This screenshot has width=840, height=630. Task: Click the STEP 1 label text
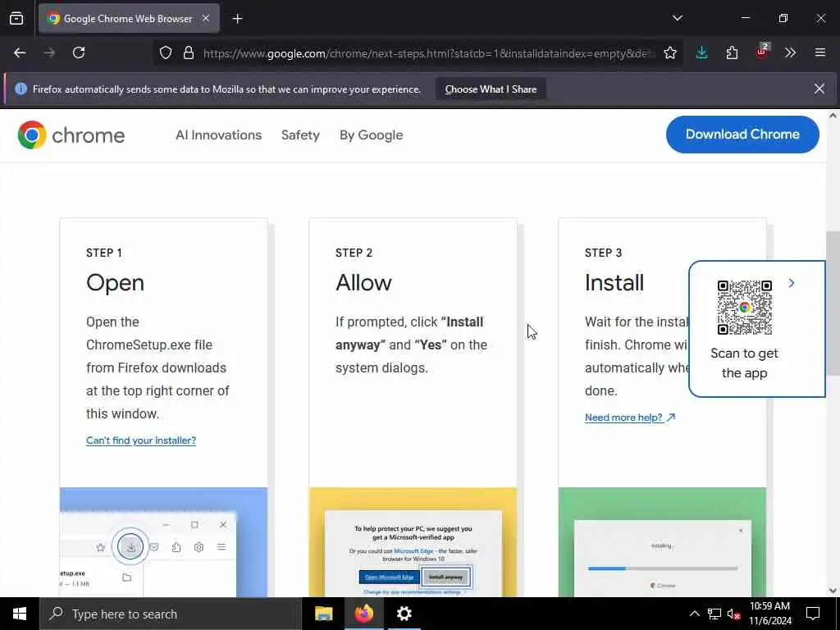click(104, 253)
